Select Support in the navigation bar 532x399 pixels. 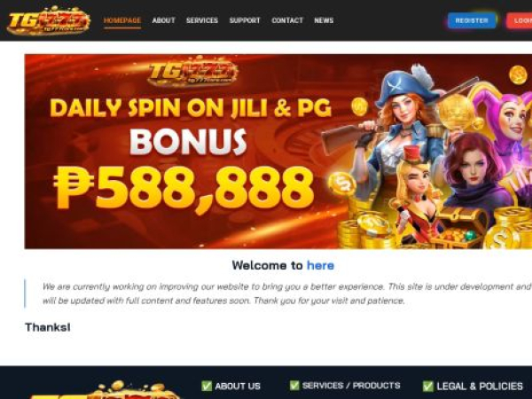pyautogui.click(x=245, y=20)
